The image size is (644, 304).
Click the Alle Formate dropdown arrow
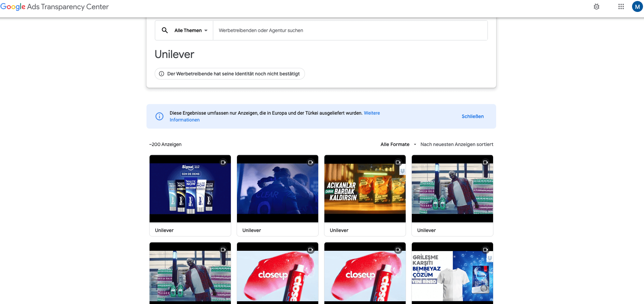[415, 144]
